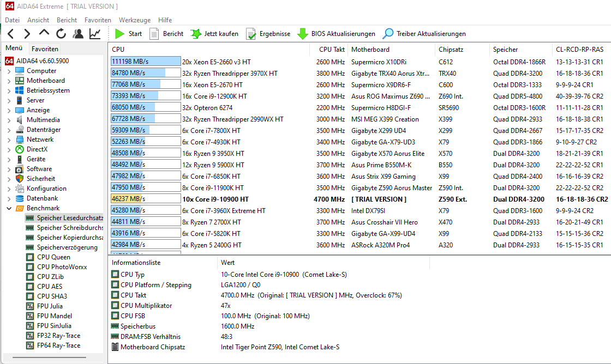
Task: Select the 16x Core i9-12900K HT row
Action: [358, 96]
